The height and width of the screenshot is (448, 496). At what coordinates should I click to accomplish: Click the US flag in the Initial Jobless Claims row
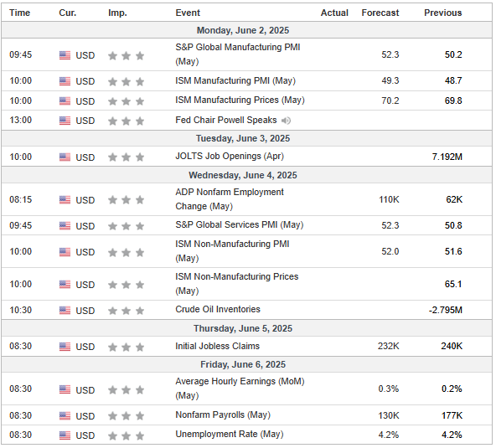tap(65, 348)
